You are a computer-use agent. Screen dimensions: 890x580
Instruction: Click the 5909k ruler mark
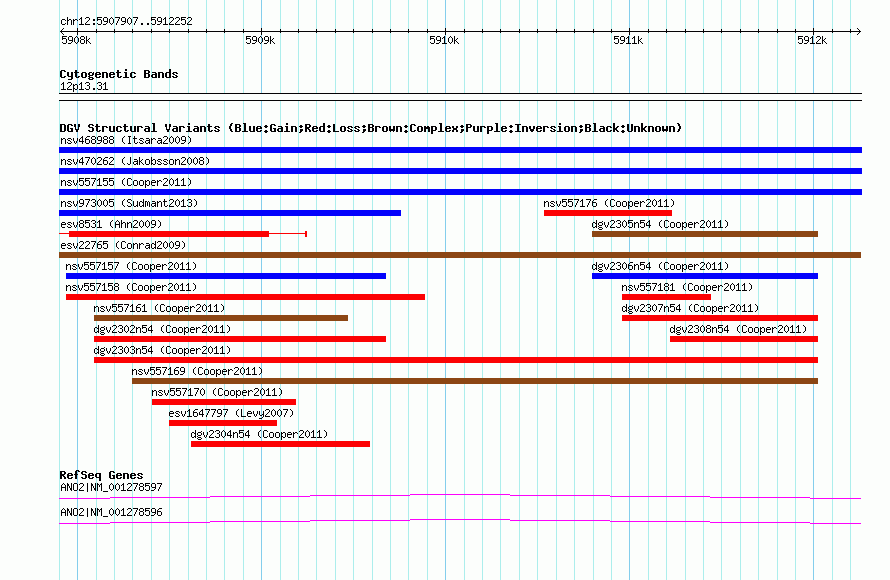tap(260, 40)
